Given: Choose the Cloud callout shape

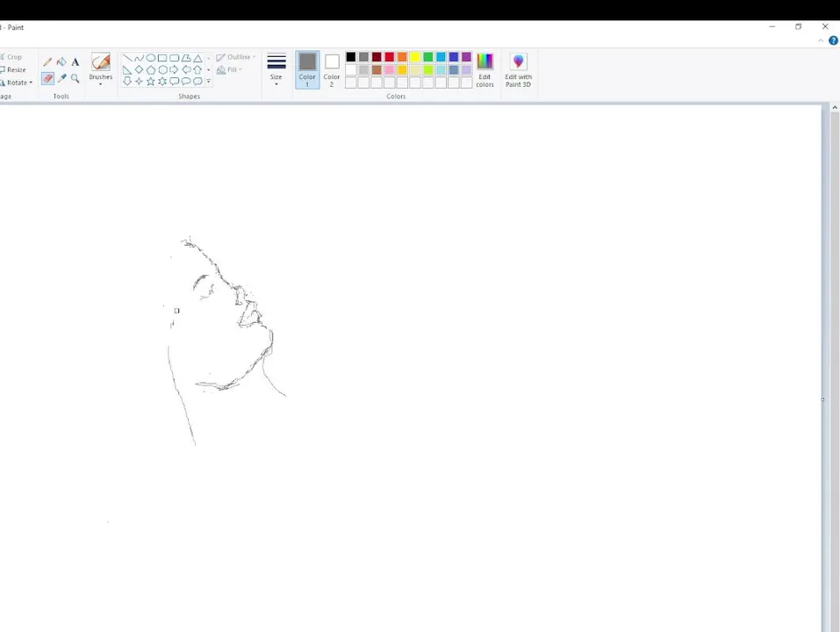Looking at the screenshot, I should [197, 82].
